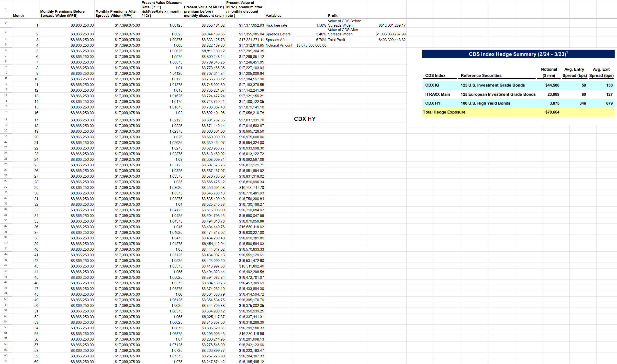The image size is (617, 364).
Task: Select discount rate cell 1.075
Action: pyautogui.click(x=162, y=361)
